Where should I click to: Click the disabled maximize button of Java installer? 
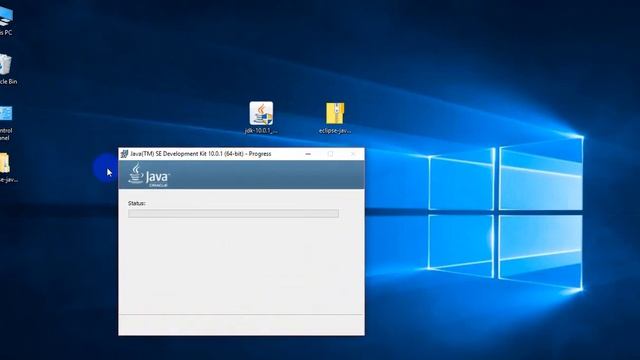[x=330, y=154]
